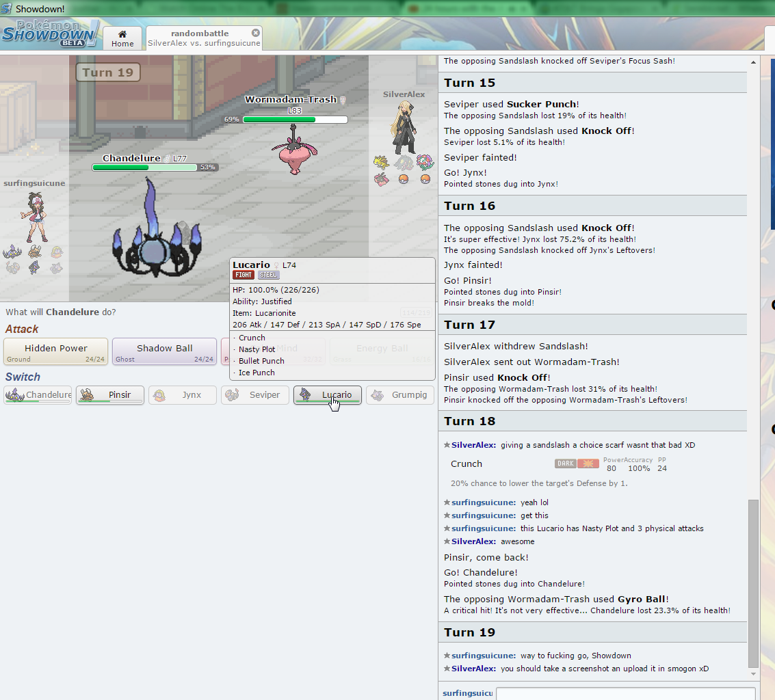This screenshot has width=775, height=700.
Task: Click the chat scrollbar down arrow
Action: click(x=753, y=674)
